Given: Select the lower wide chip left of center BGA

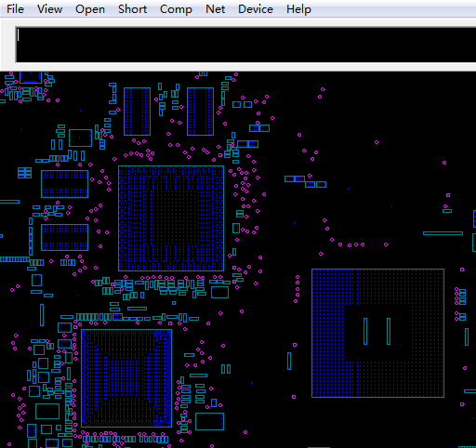Looking at the screenshot, I should [64, 238].
